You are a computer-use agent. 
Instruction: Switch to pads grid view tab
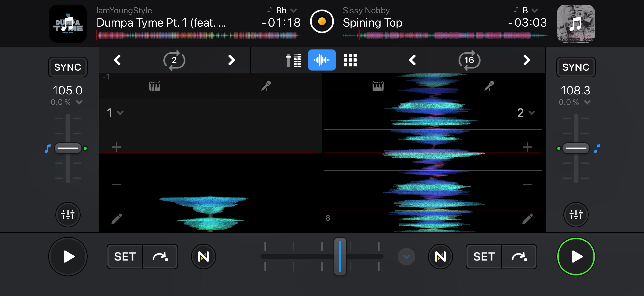coord(350,60)
